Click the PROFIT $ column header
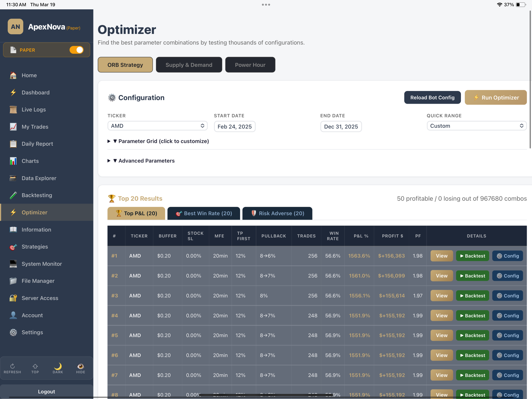 click(x=392, y=236)
